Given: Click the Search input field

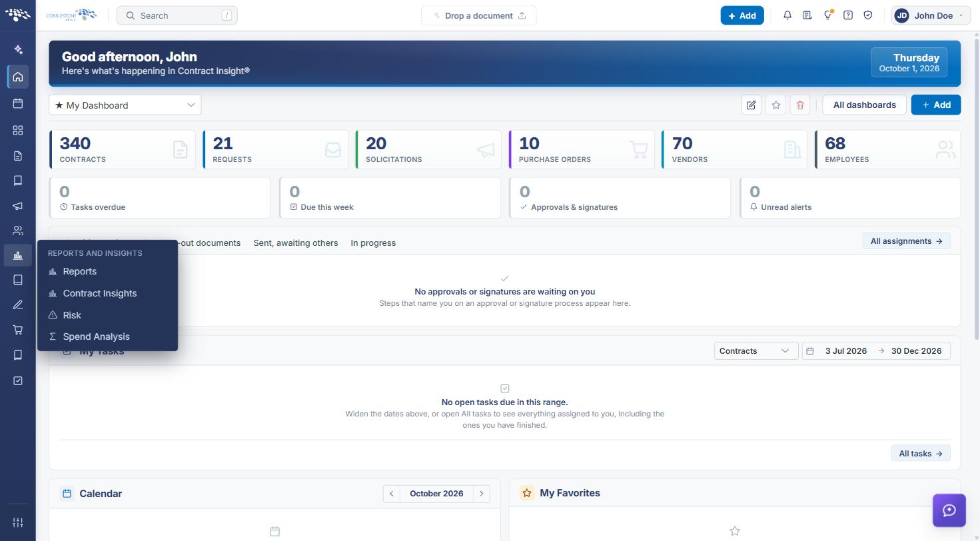Looking at the screenshot, I should [x=177, y=15].
